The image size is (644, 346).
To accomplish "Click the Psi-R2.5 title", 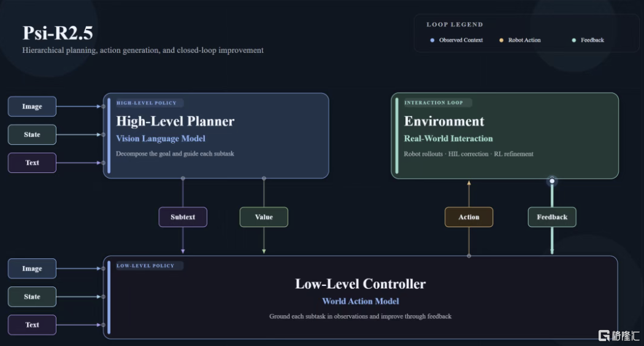I will tap(58, 33).
